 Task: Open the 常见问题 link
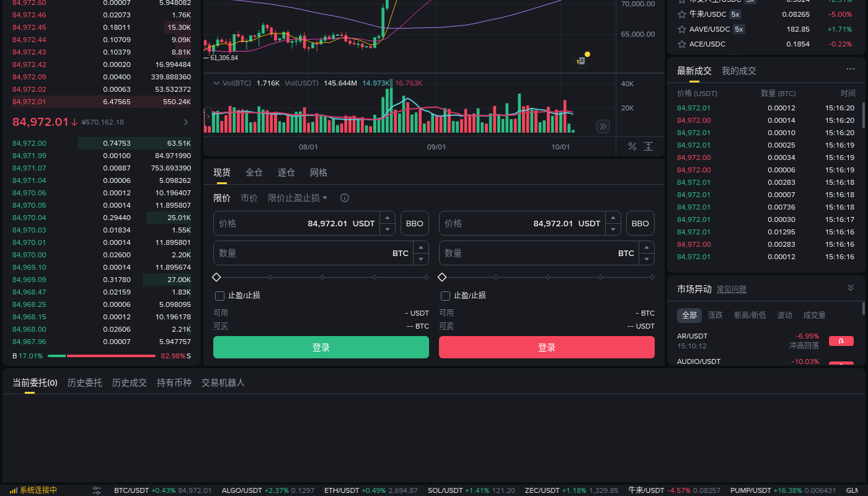(x=732, y=289)
